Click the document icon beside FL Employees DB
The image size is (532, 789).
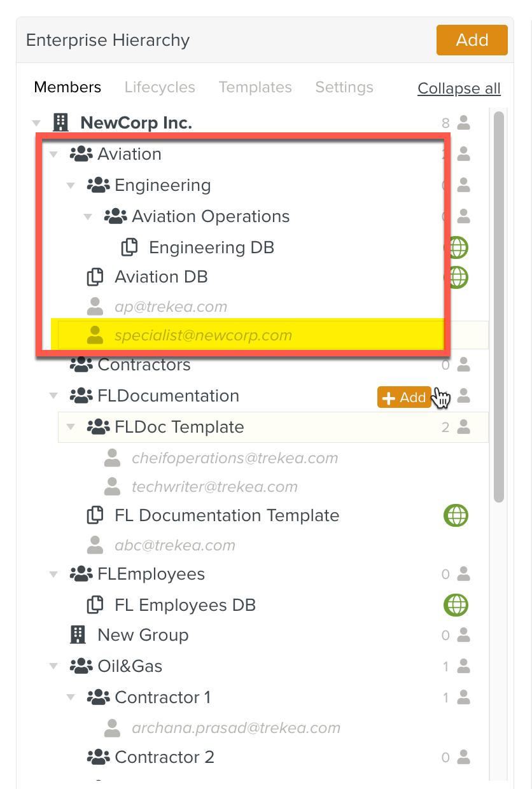pos(95,605)
